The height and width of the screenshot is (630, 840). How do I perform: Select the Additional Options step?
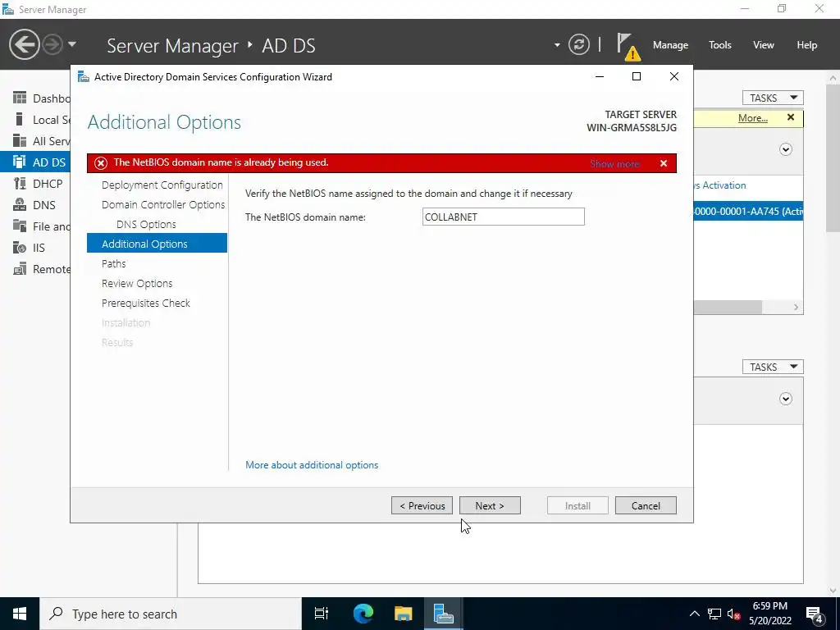point(157,244)
